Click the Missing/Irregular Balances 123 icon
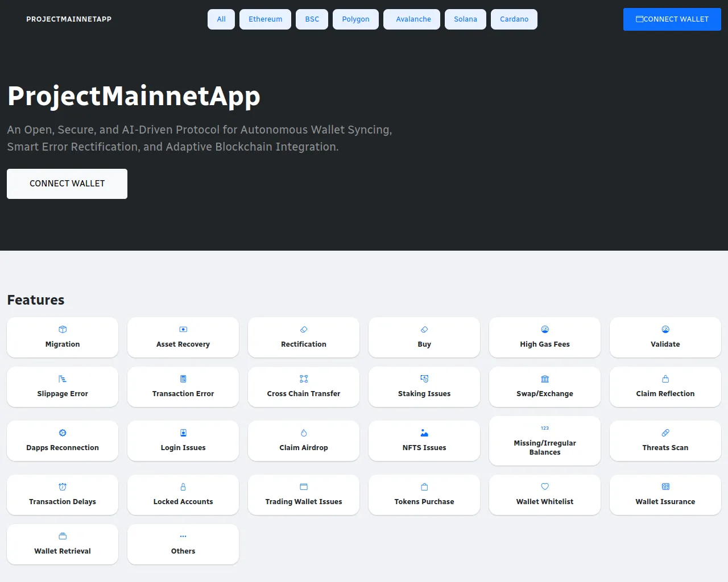This screenshot has height=582, width=728. coord(545,429)
